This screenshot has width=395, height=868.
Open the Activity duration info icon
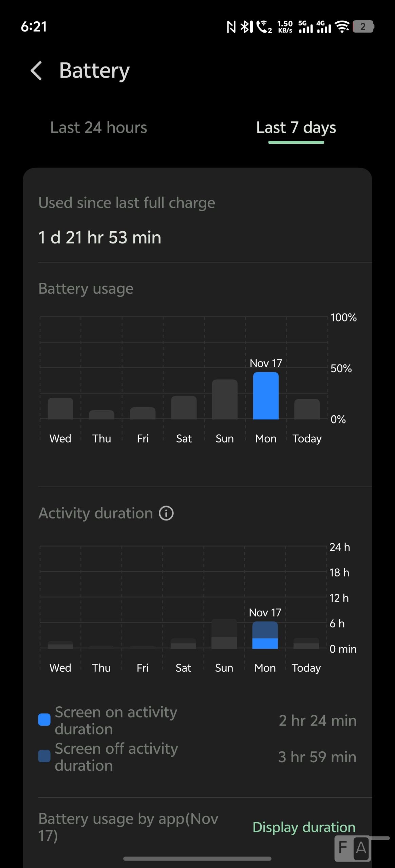point(166,513)
